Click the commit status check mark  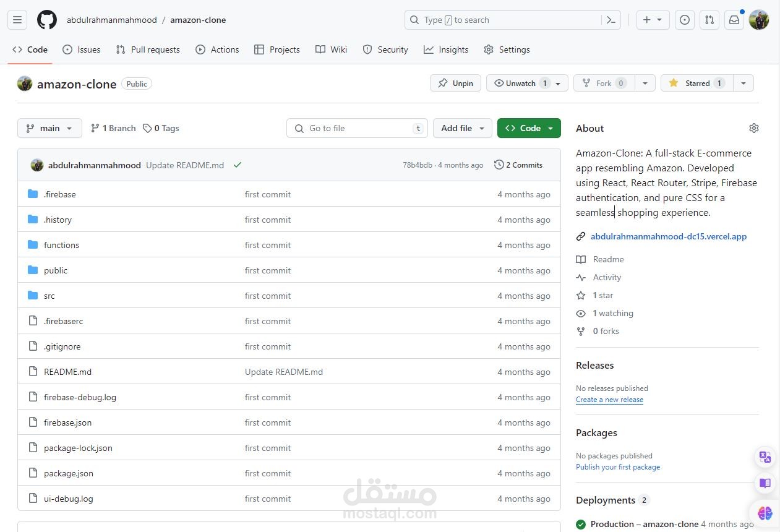238,165
